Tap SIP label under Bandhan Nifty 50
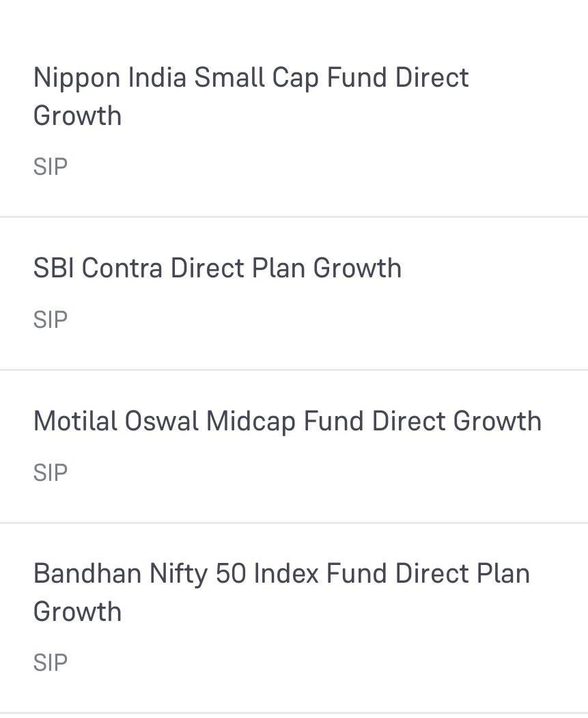Image resolution: width=588 pixels, height=718 pixels. [x=51, y=663]
